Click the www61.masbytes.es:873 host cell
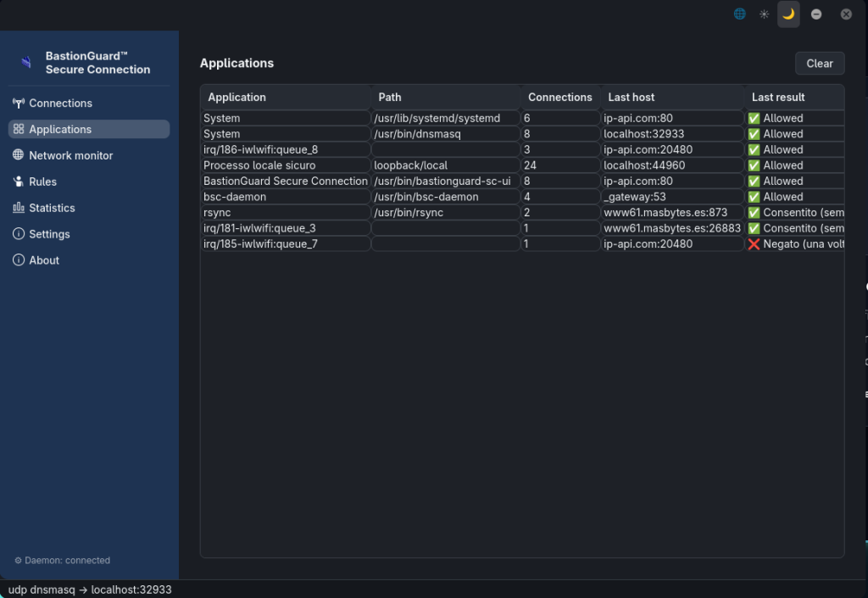 [672, 213]
